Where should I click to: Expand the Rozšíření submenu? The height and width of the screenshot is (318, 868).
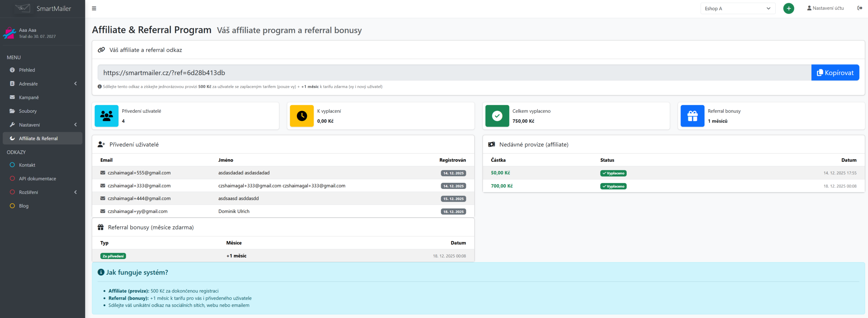tap(42, 192)
